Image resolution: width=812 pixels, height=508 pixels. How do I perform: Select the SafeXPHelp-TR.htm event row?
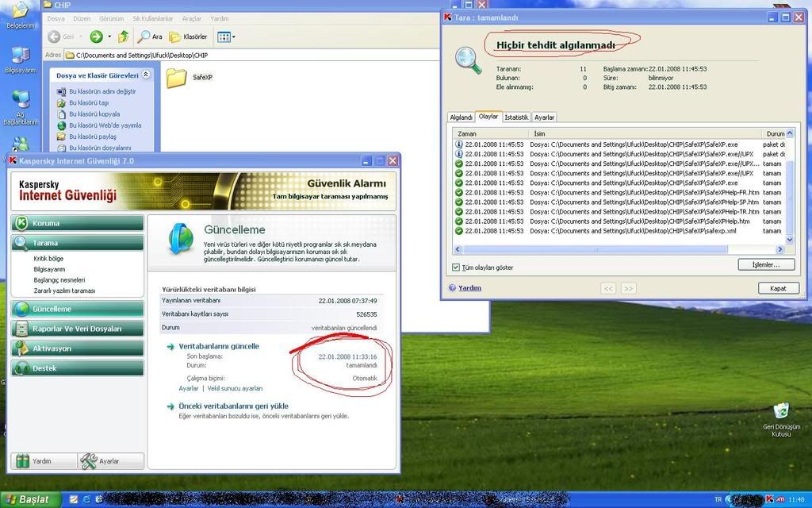619,211
